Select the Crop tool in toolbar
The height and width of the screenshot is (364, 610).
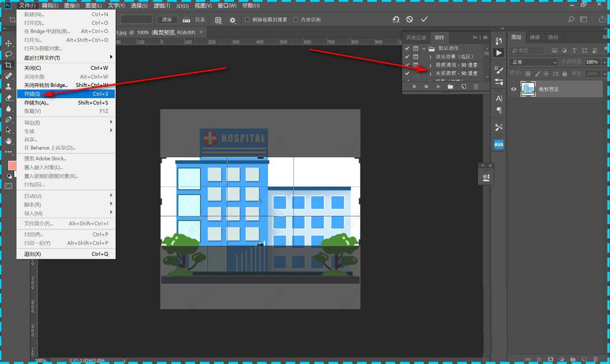pyautogui.click(x=9, y=65)
